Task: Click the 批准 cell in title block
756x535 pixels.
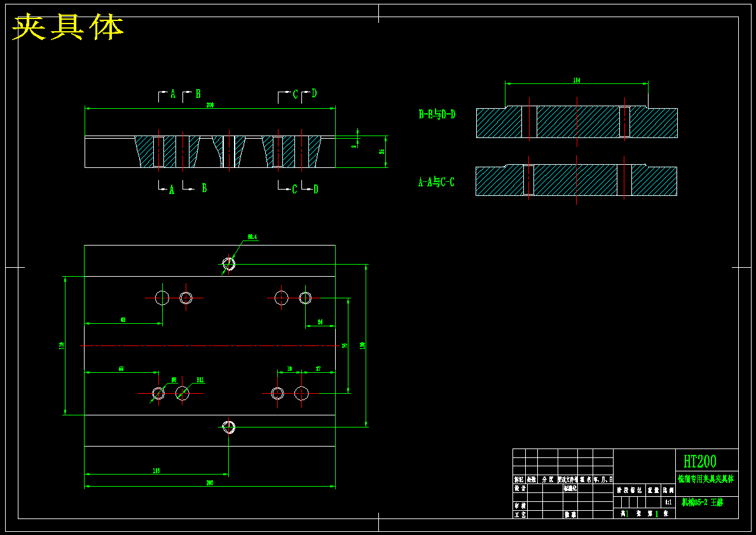Action: pos(570,515)
